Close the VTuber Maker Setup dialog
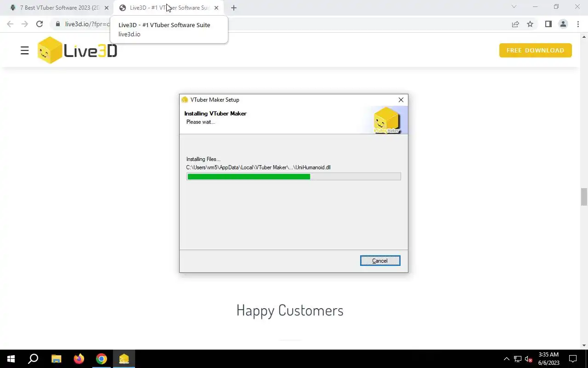 pyautogui.click(x=401, y=100)
